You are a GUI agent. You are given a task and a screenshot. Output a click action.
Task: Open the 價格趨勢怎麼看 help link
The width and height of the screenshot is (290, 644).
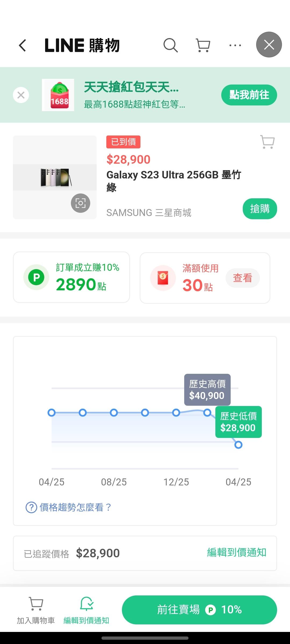(68, 507)
